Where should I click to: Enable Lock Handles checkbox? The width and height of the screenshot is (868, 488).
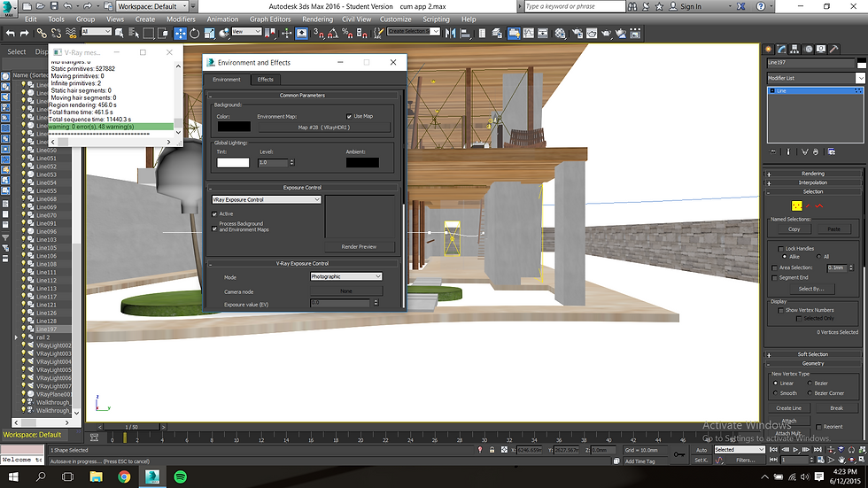pyautogui.click(x=781, y=249)
